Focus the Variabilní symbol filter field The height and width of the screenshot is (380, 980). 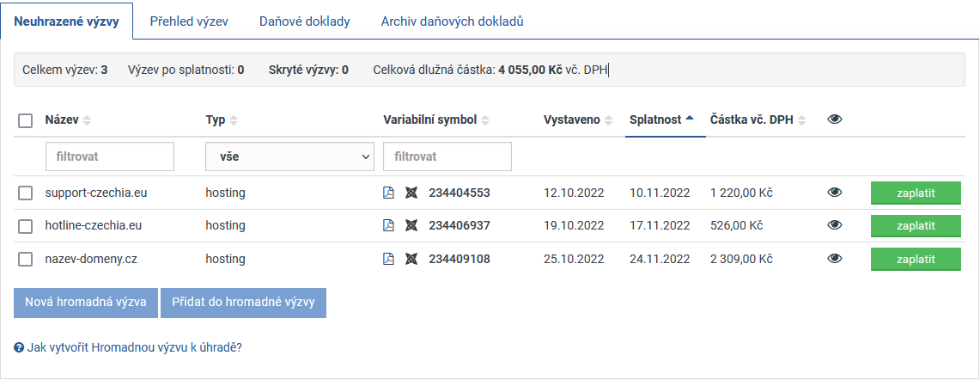click(x=447, y=156)
